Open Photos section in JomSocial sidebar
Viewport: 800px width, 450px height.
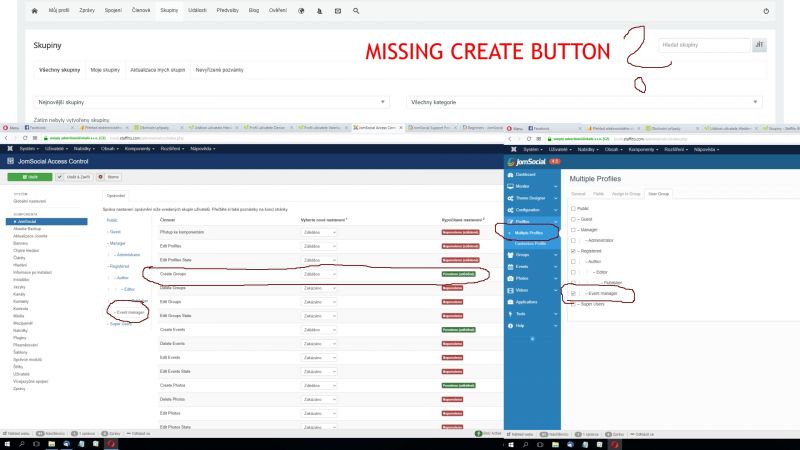pos(531,278)
